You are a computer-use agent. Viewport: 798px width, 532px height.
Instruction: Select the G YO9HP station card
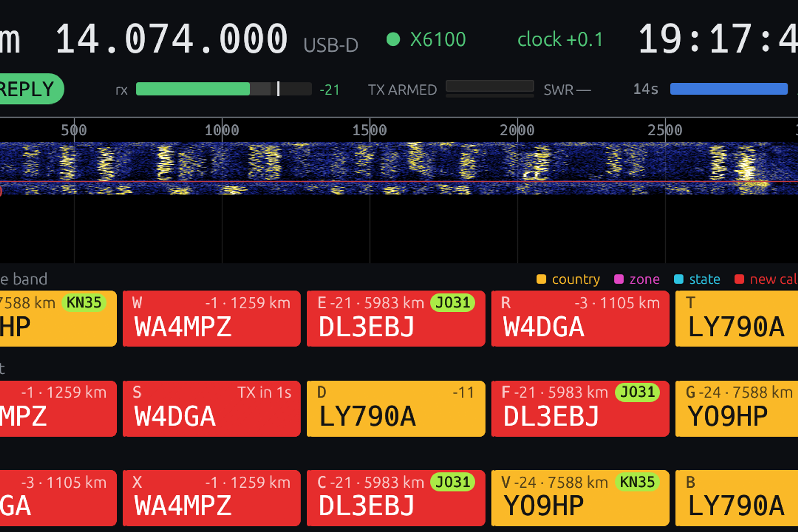[x=736, y=409]
